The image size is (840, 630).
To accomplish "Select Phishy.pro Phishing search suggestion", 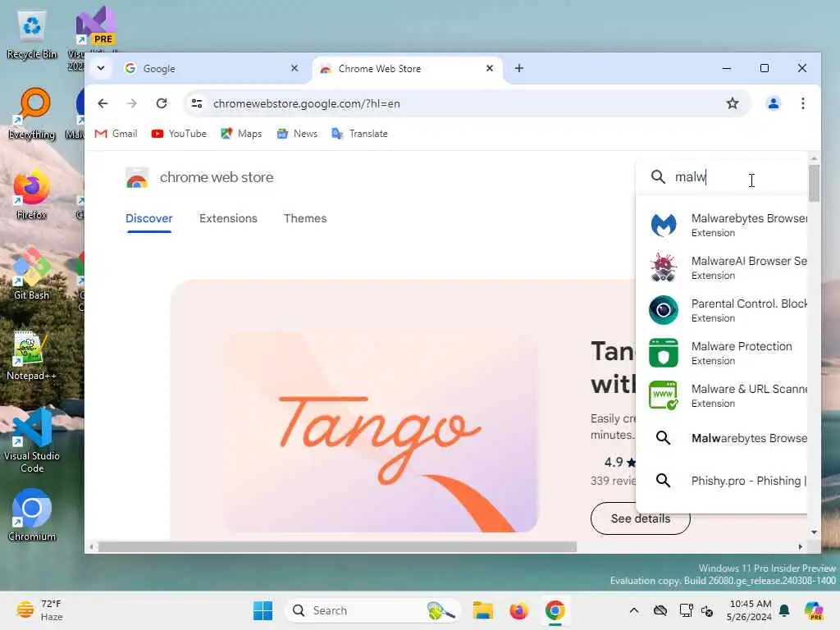I will [x=722, y=481].
